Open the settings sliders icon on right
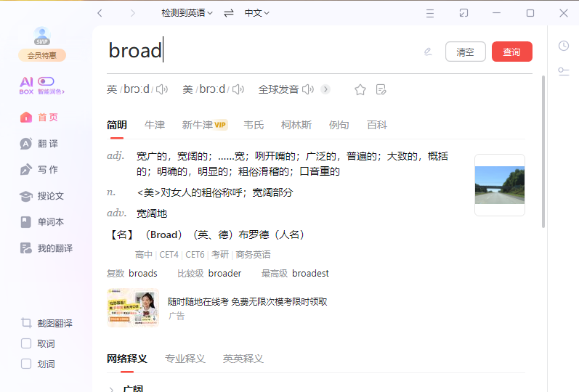Viewport: 579px width, 392px height. [564, 71]
